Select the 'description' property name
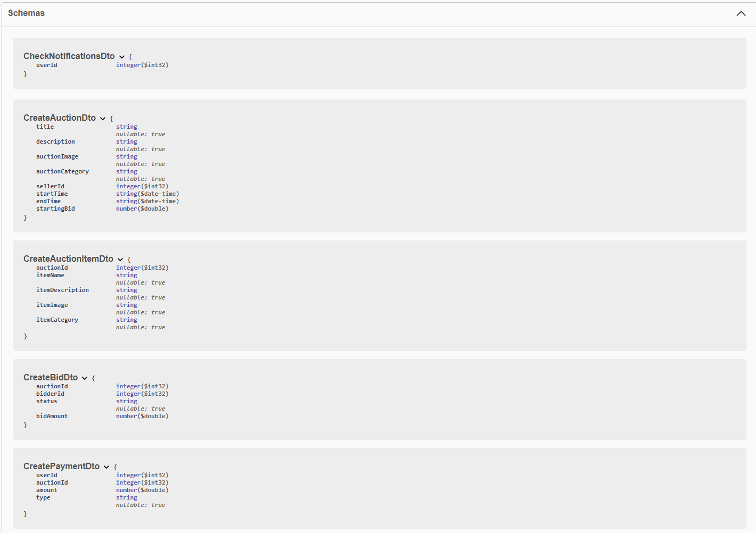 (55, 141)
